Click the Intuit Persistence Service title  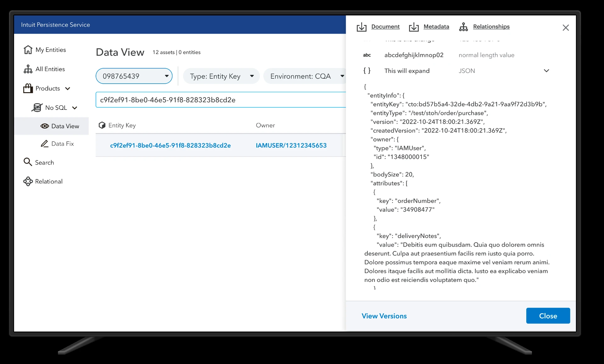55,25
